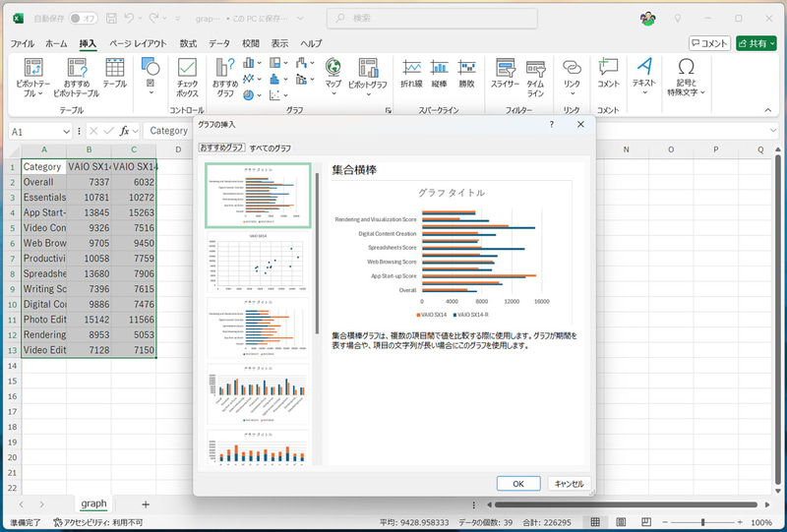Switch to the Formulas (数式) tab
Viewport: 787px width, 532px height.
click(x=188, y=43)
